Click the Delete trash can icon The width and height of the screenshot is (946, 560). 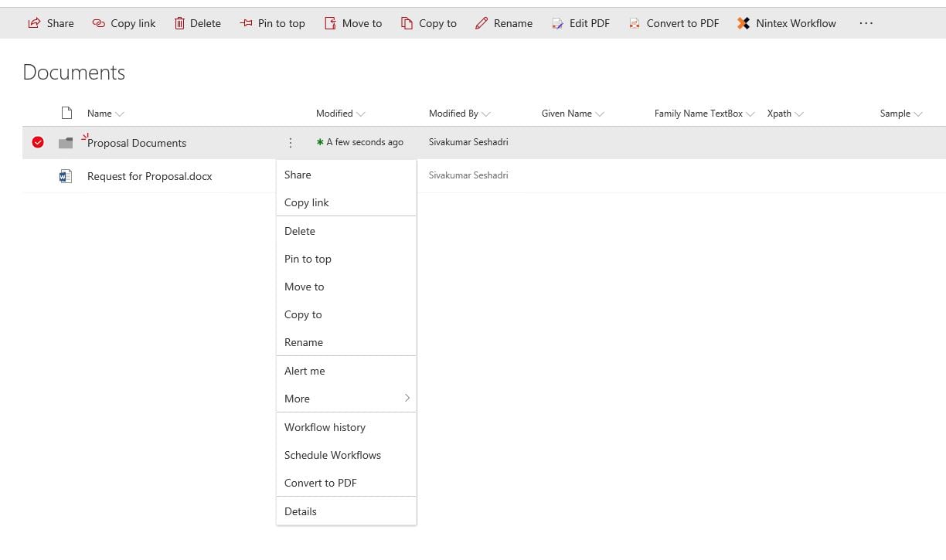coord(179,23)
